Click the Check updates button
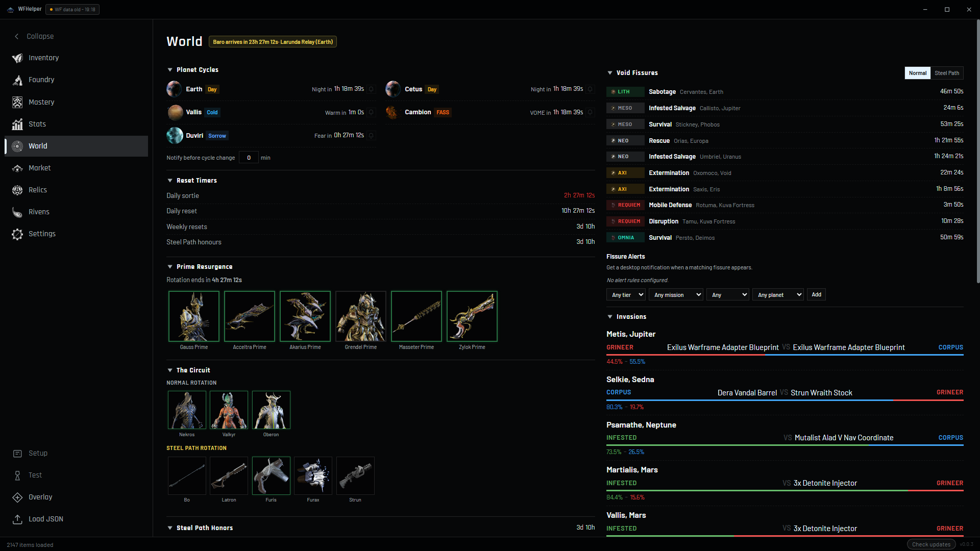The image size is (980, 551). pos(932,544)
